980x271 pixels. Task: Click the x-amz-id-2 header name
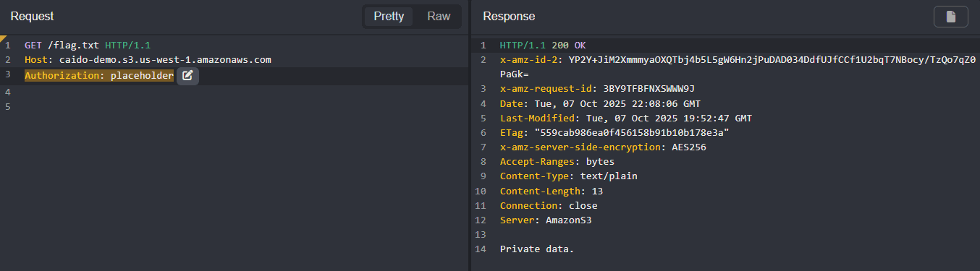(528, 60)
